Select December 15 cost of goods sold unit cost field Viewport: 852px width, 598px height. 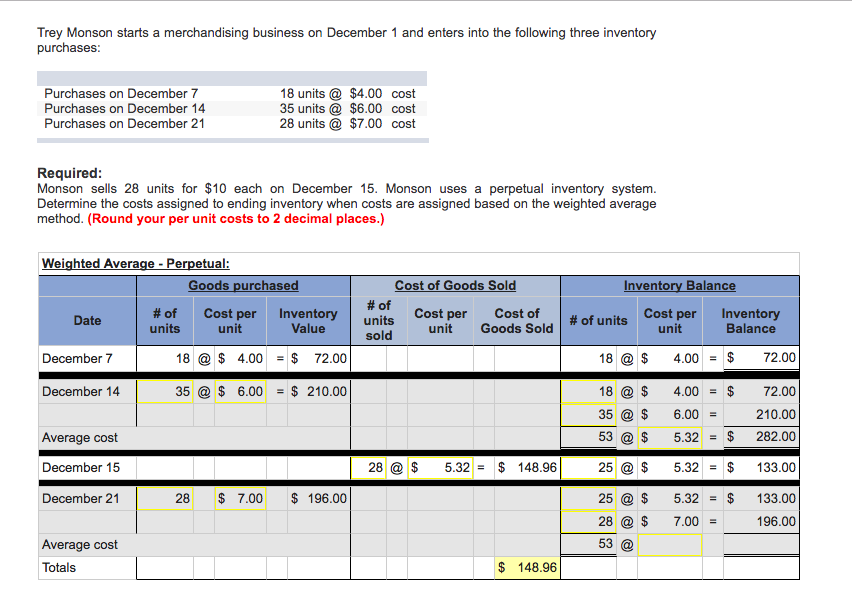[x=440, y=468]
